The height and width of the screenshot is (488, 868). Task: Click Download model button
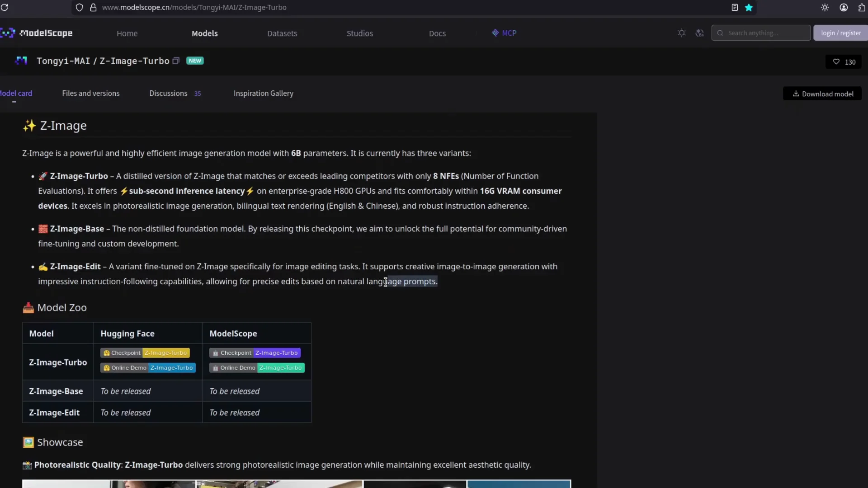[x=822, y=94]
